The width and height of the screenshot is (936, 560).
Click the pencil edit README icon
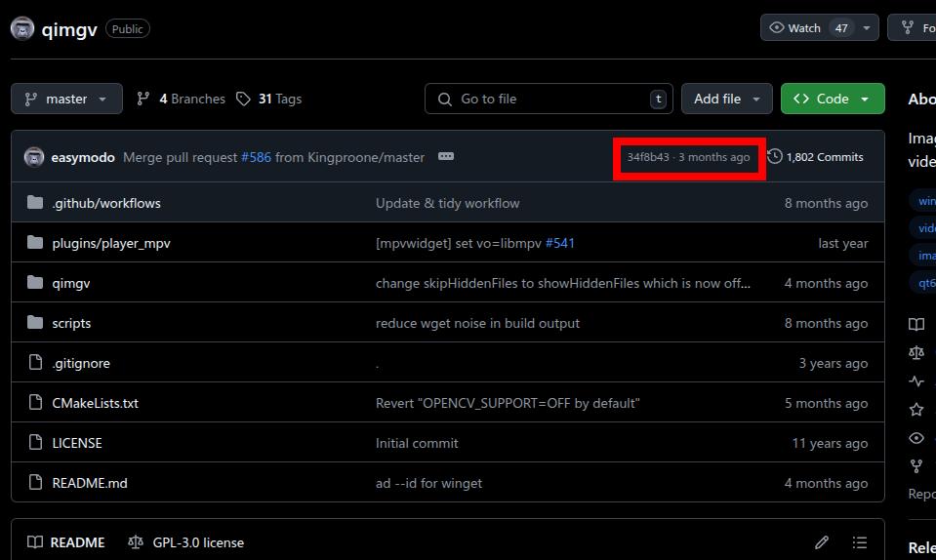(x=822, y=542)
